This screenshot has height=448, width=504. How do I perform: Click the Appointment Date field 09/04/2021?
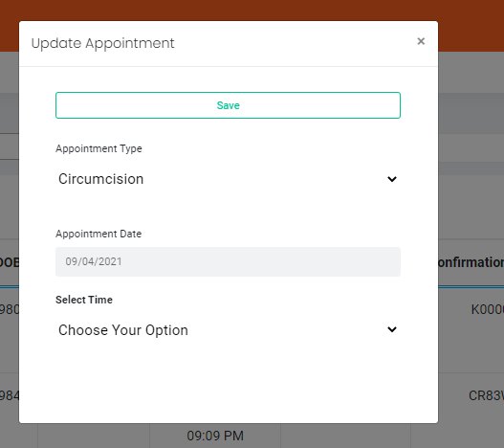pyautogui.click(x=228, y=261)
